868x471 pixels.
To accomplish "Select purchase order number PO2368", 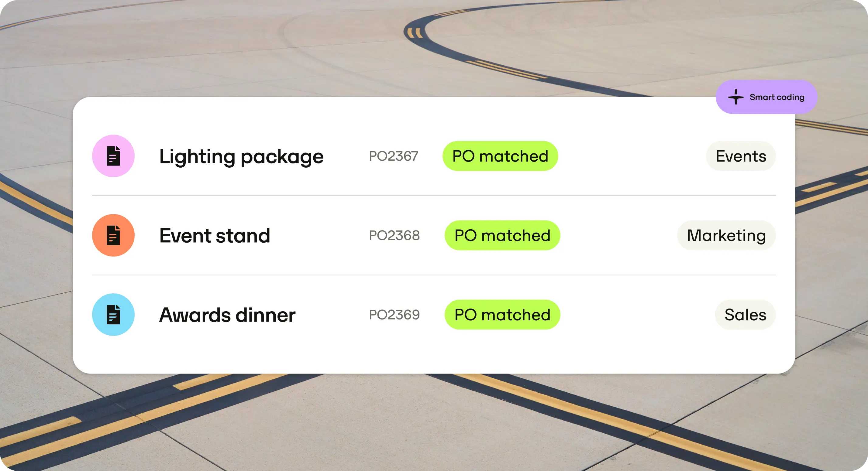I will coord(394,235).
